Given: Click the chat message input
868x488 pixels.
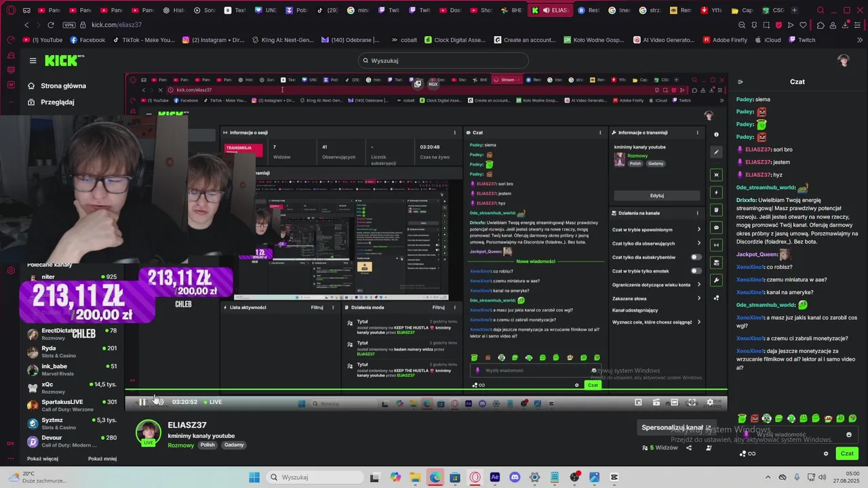Looking at the screenshot, I should click(795, 434).
